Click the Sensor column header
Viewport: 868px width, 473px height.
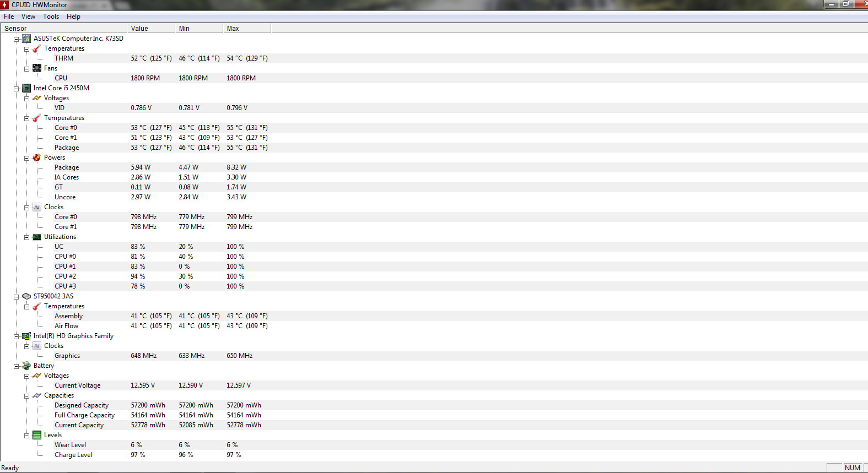coord(64,29)
